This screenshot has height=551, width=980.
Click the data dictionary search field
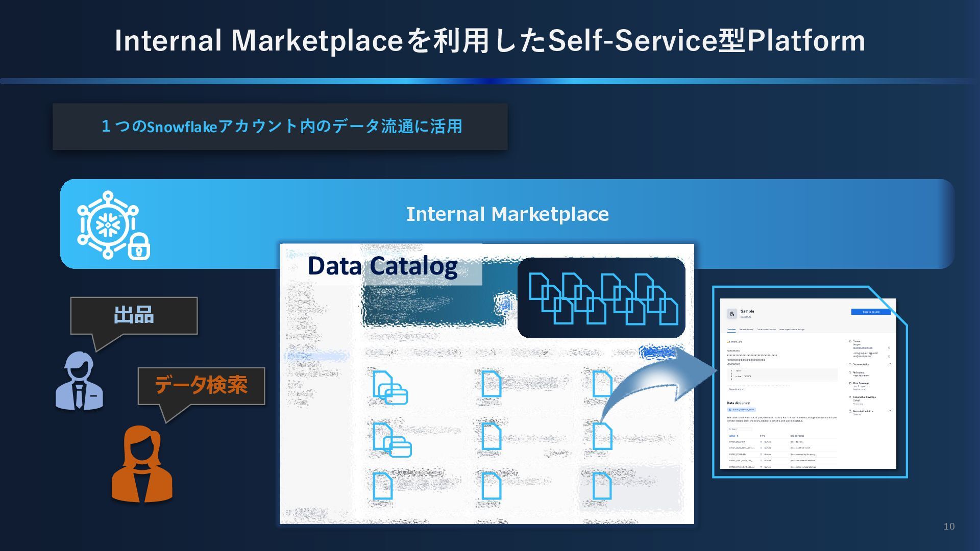point(740,429)
